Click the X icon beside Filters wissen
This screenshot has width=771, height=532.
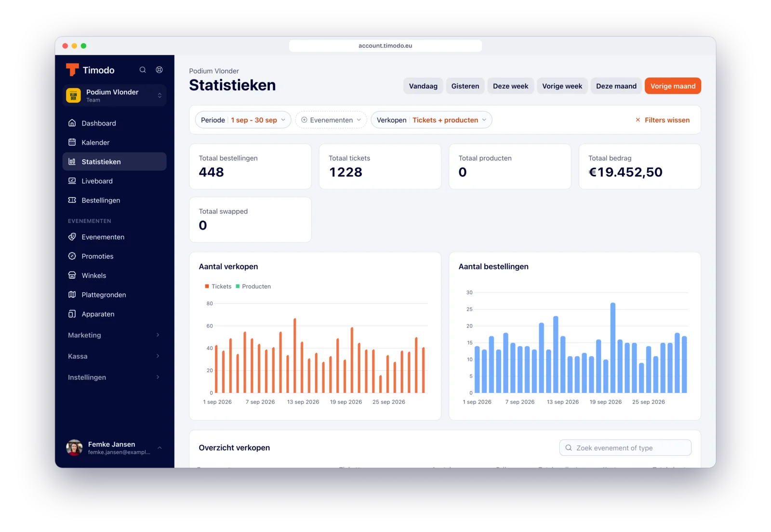[638, 120]
